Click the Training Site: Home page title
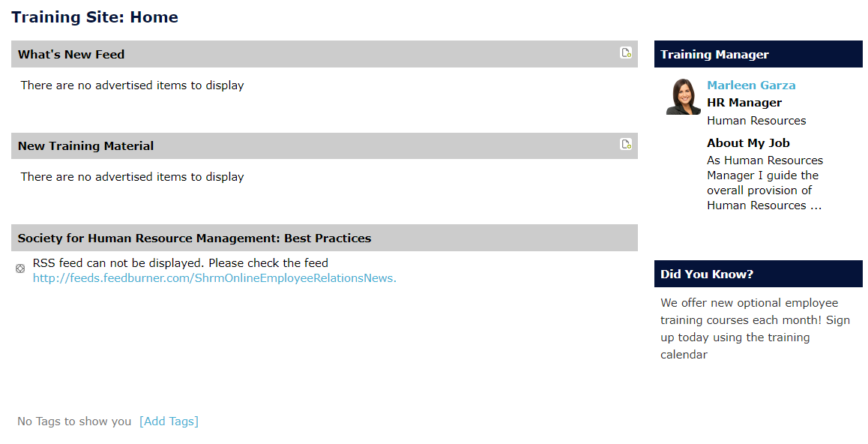The width and height of the screenshot is (868, 444). [x=94, y=17]
